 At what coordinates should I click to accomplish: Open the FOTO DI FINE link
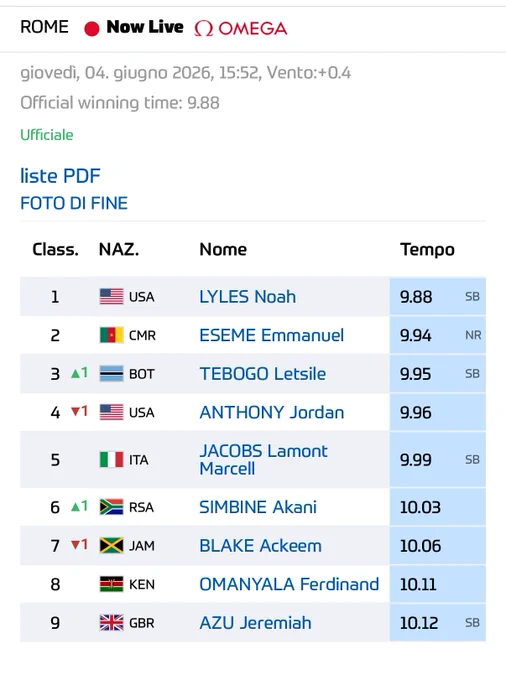pos(74,203)
